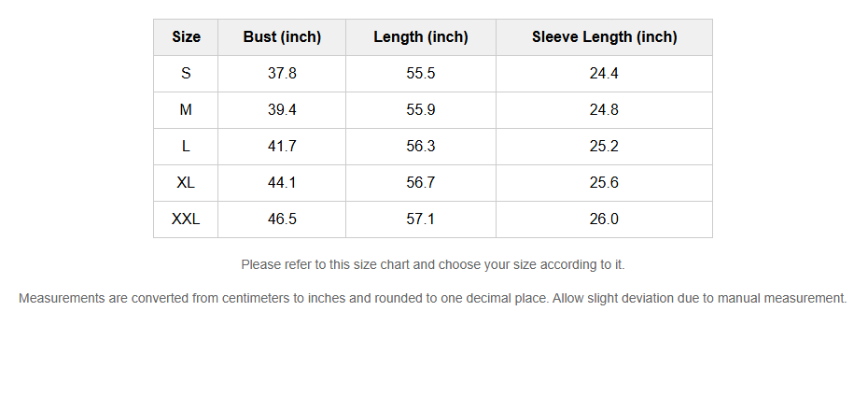Click bust value 37.8 for size S
The height and width of the screenshot is (410, 868).
coord(282,74)
